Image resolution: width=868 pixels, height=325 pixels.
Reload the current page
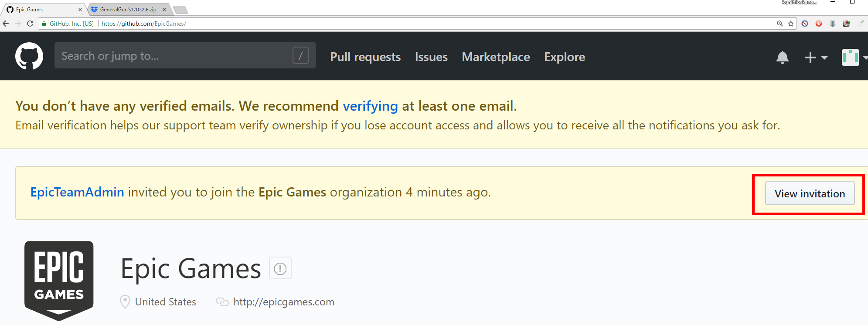coord(30,24)
